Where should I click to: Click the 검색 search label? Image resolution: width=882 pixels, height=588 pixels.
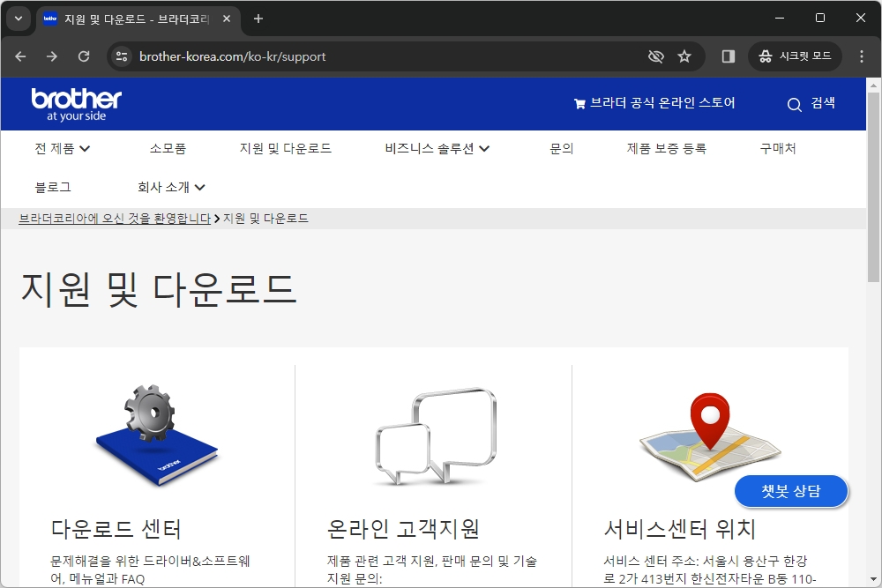pos(823,103)
